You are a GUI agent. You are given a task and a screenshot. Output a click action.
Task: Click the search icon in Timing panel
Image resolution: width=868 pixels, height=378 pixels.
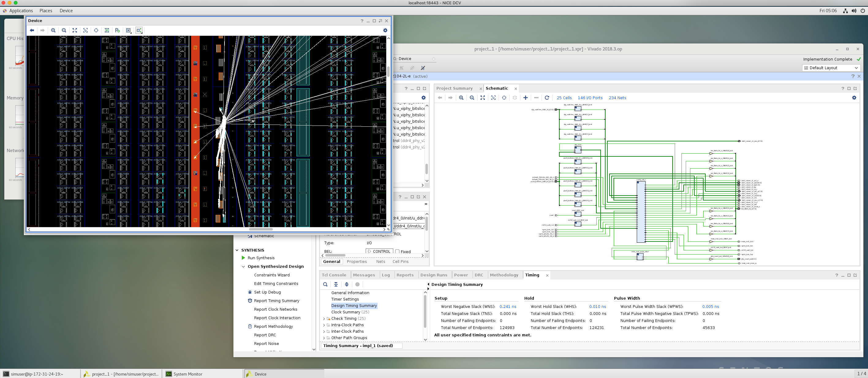click(325, 284)
